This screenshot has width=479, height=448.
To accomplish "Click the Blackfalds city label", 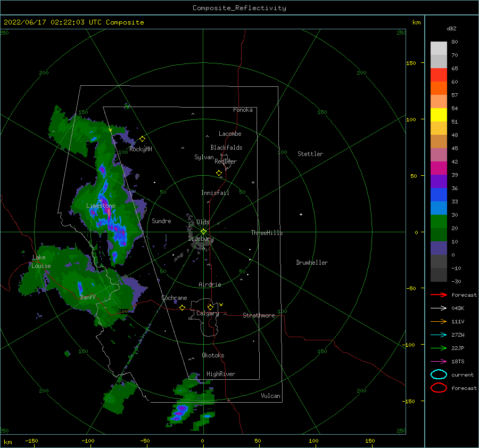I will [226, 148].
